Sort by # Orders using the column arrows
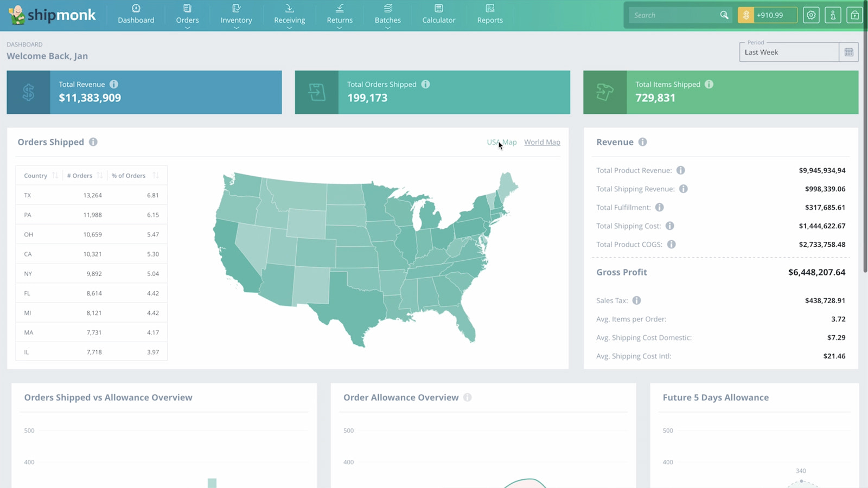This screenshot has height=488, width=868. point(99,175)
